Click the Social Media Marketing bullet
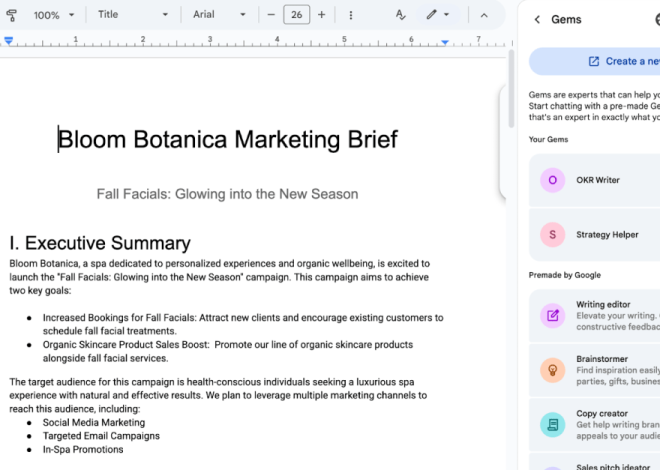660x470 pixels. [94, 422]
